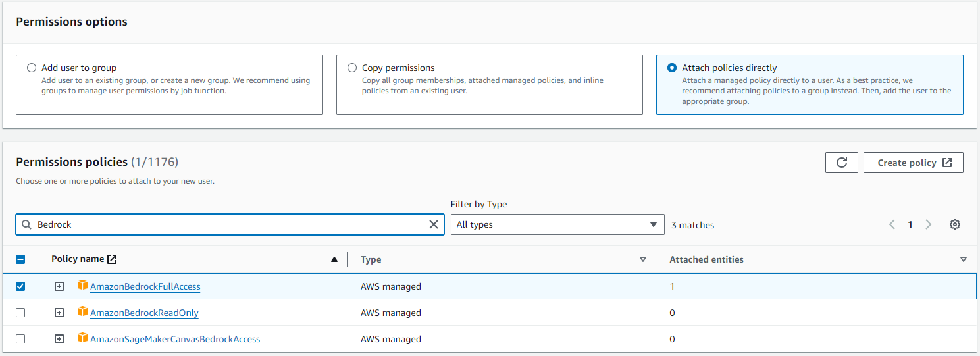
Task: Open the AmazonBedrockReadOnly policy link
Action: coord(144,313)
